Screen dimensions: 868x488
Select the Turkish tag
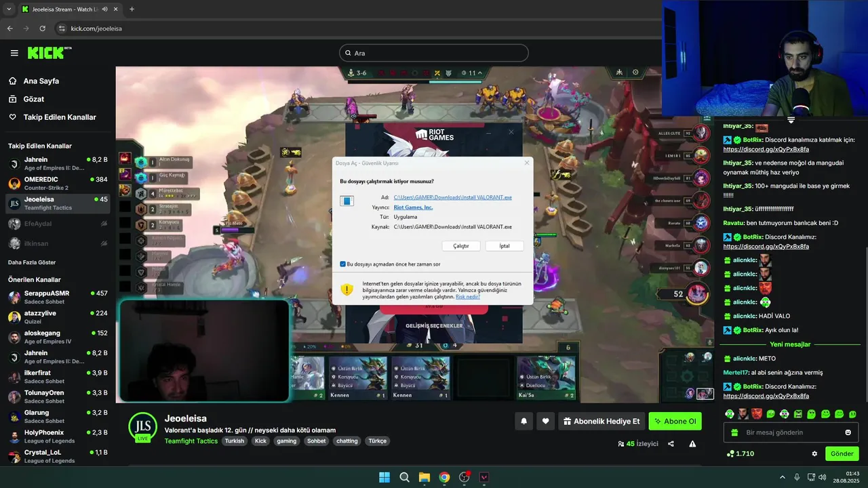[235, 441]
